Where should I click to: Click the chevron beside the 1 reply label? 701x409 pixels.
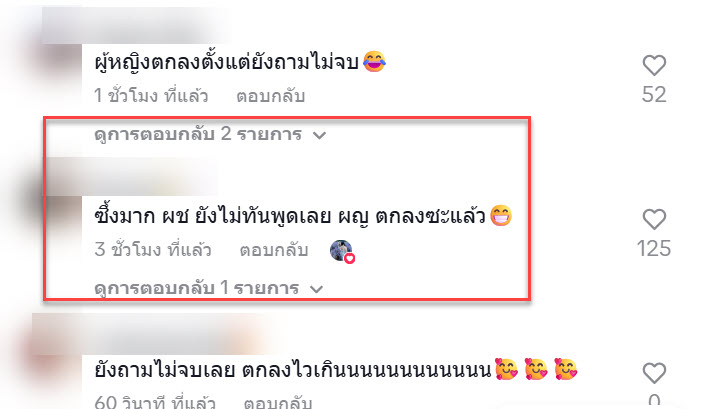[x=316, y=289]
